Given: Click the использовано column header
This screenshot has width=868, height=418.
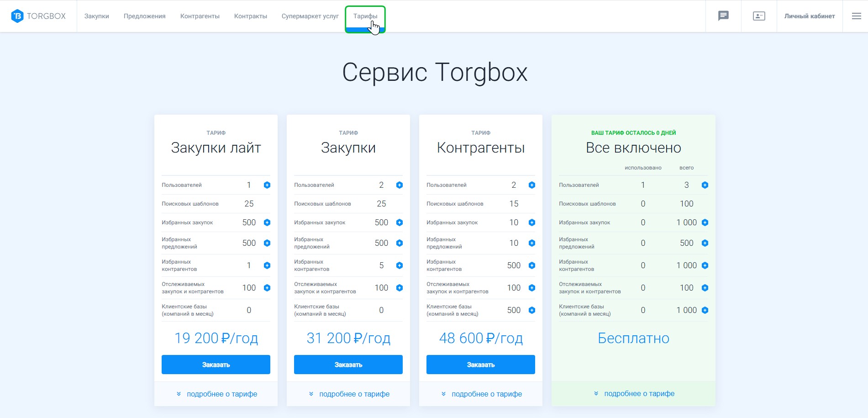Looking at the screenshot, I should pyautogui.click(x=643, y=168).
